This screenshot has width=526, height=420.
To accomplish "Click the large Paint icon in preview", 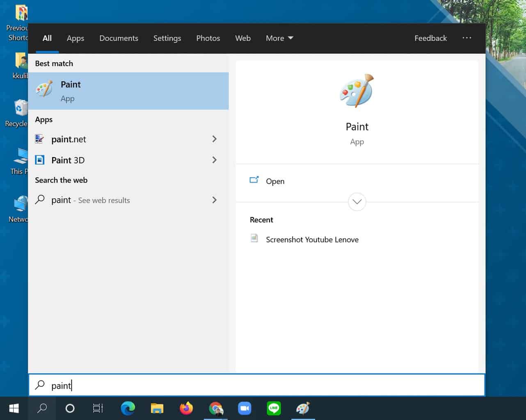I will [x=357, y=91].
